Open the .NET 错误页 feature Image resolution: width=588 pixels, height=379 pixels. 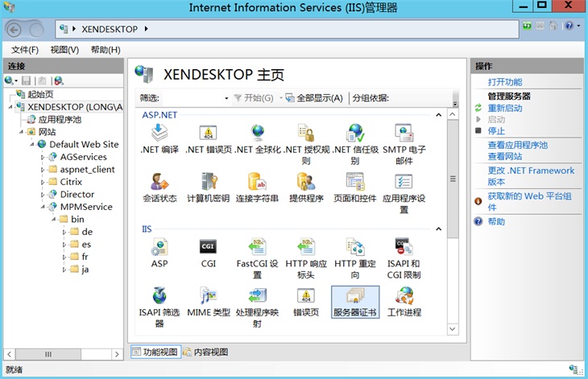[208, 139]
